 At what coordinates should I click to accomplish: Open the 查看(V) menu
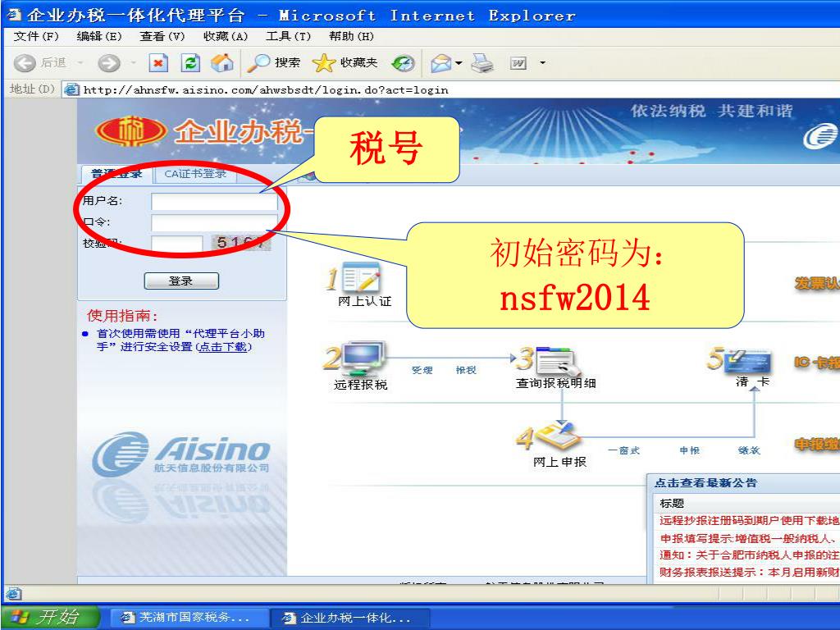click(162, 36)
